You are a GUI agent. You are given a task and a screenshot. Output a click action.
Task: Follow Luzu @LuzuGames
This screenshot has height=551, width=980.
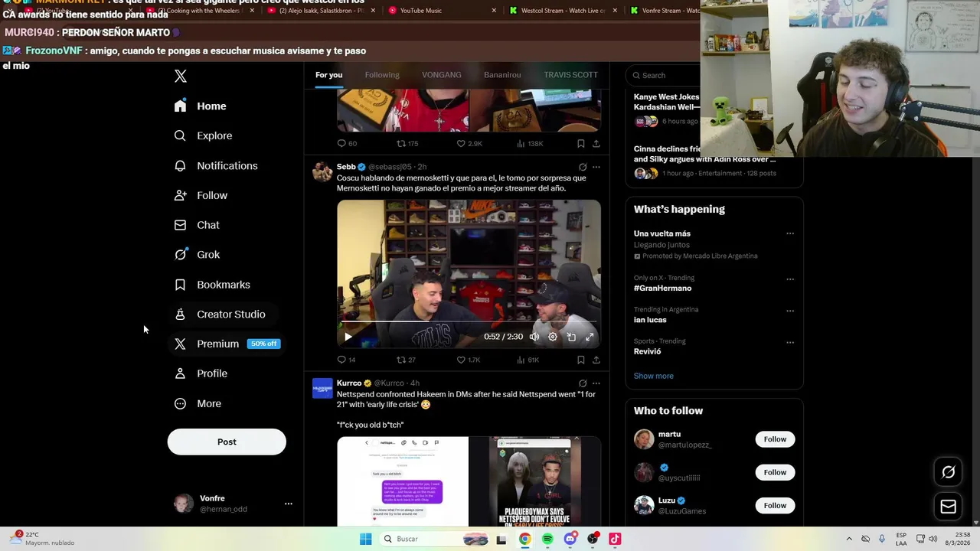[x=775, y=506]
